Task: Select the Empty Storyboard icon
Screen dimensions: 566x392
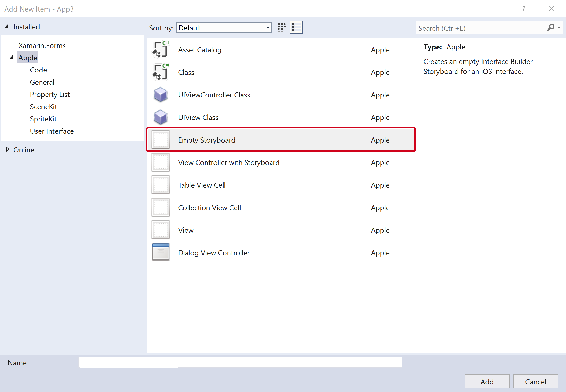Action: [x=162, y=140]
